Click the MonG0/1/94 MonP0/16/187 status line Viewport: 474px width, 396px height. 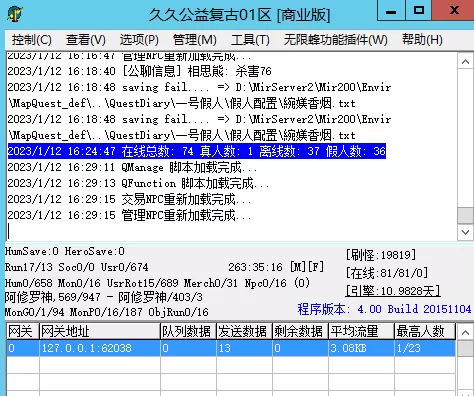click(x=107, y=312)
